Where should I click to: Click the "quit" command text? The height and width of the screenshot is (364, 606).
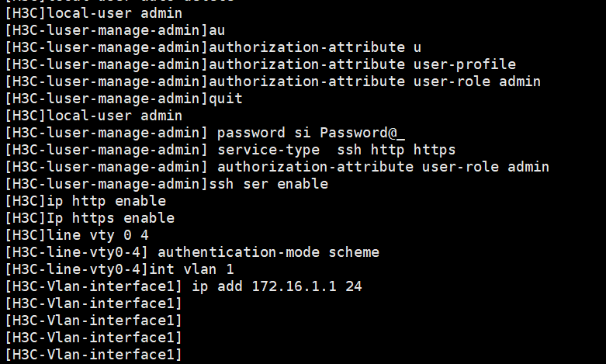(226, 99)
